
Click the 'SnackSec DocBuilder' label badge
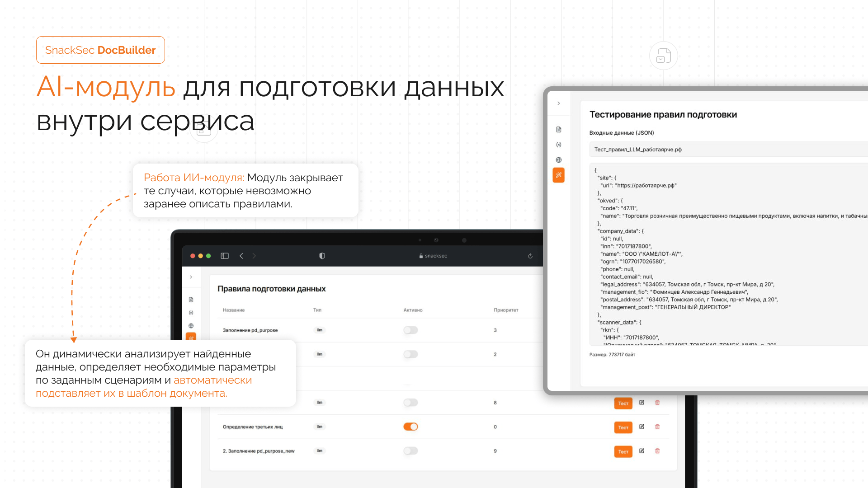(100, 50)
